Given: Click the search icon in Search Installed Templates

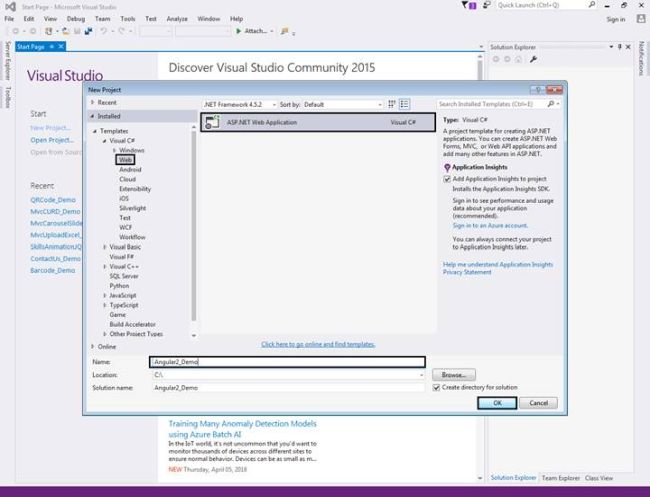Looking at the screenshot, I should (551, 104).
